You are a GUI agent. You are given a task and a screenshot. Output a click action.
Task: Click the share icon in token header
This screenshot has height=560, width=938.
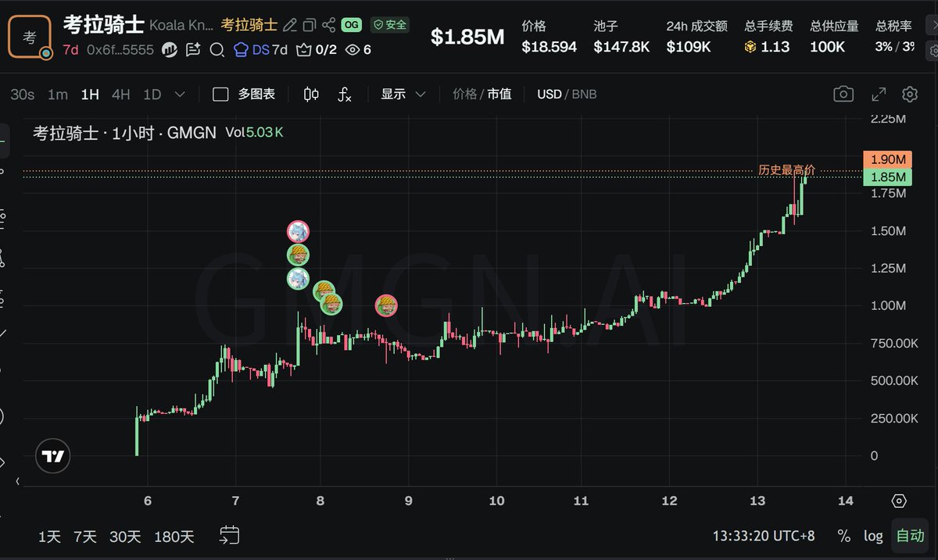(x=329, y=25)
